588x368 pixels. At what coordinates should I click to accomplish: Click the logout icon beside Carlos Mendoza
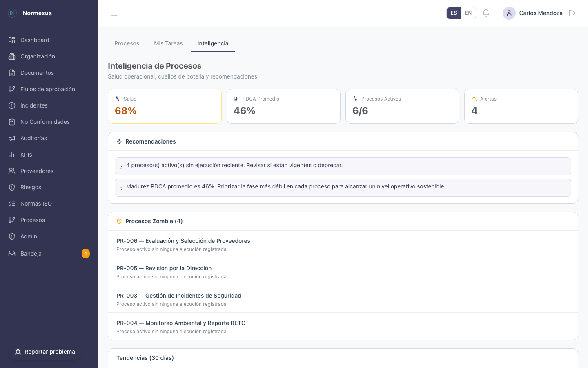point(572,13)
